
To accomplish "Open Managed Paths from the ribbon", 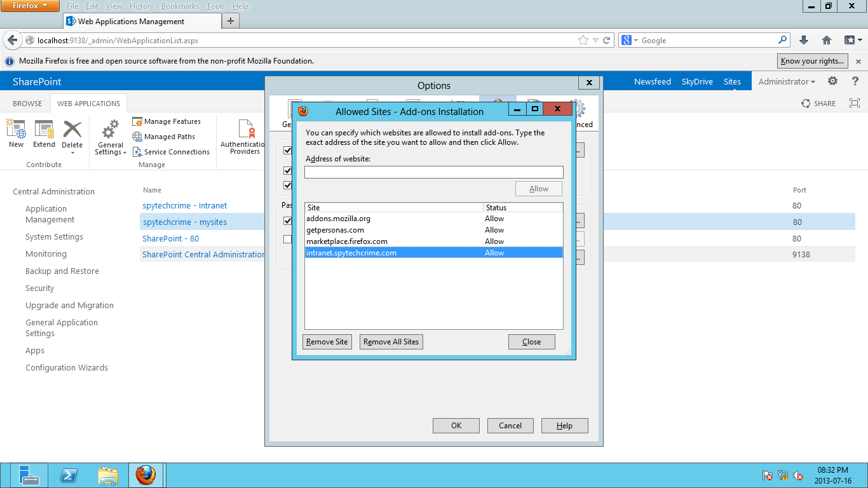I will (x=164, y=137).
